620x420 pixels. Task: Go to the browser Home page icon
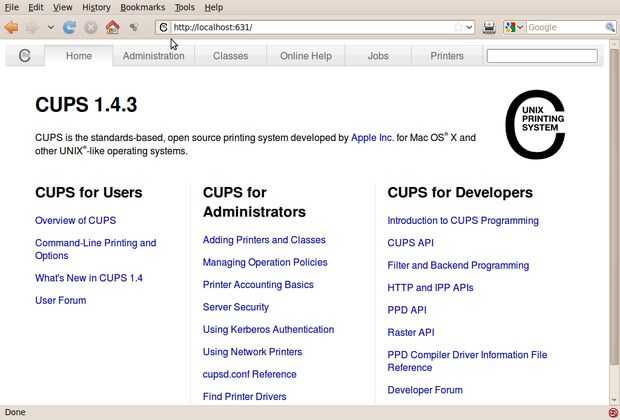112,27
